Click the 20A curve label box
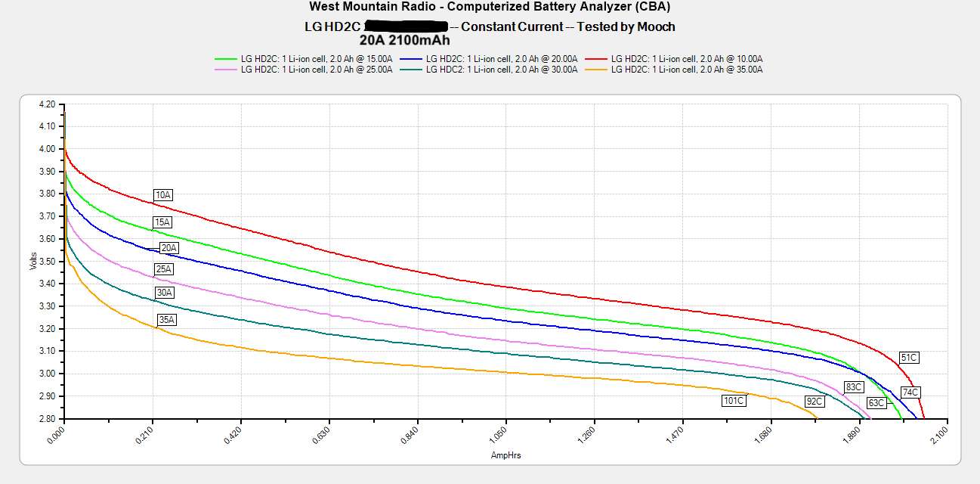Viewport: 980px width, 484px height. tap(168, 248)
